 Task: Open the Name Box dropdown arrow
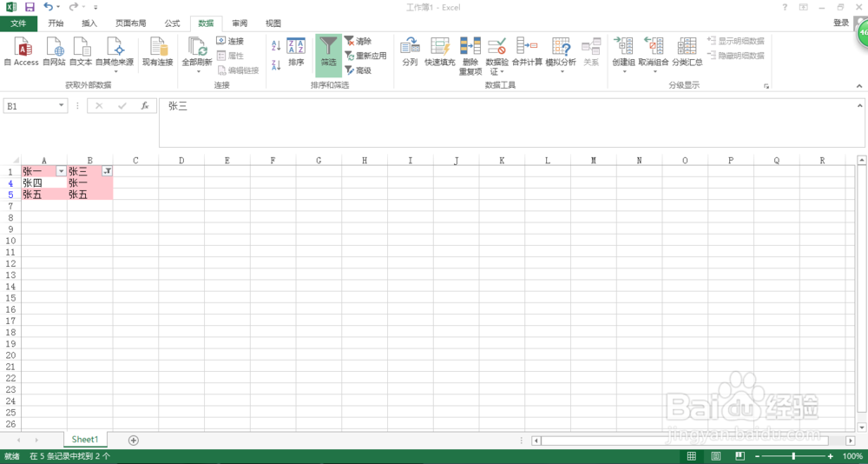click(x=62, y=106)
